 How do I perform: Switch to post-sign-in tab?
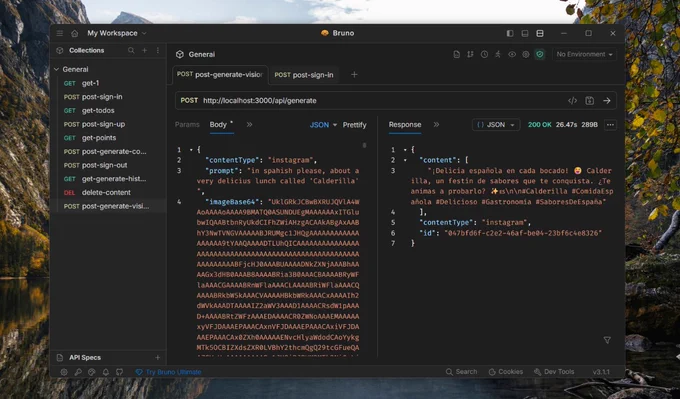tap(304, 75)
